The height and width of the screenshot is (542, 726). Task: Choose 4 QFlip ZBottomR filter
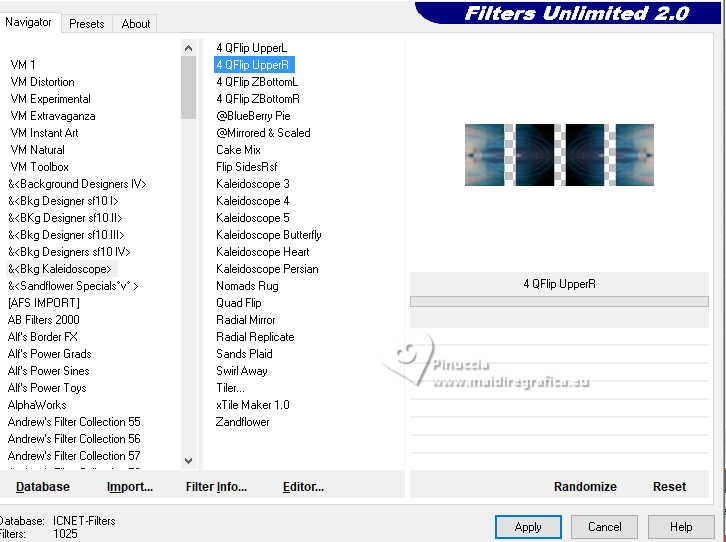[x=258, y=99]
